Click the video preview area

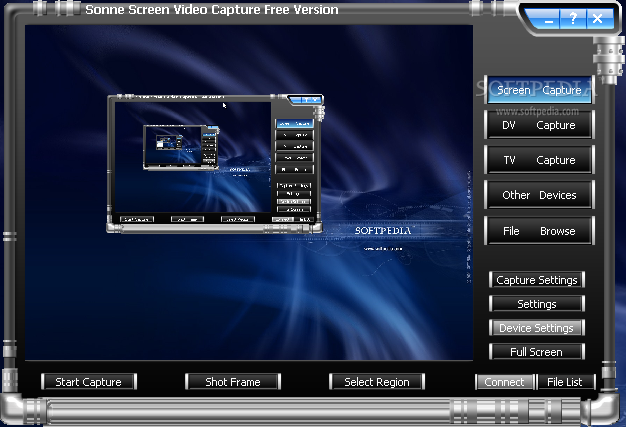[249, 192]
